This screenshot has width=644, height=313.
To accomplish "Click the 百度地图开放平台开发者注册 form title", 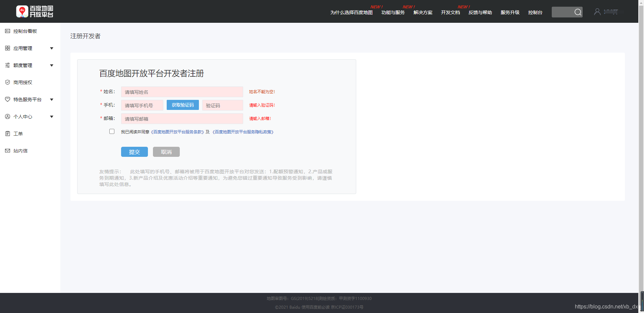I will (151, 73).
